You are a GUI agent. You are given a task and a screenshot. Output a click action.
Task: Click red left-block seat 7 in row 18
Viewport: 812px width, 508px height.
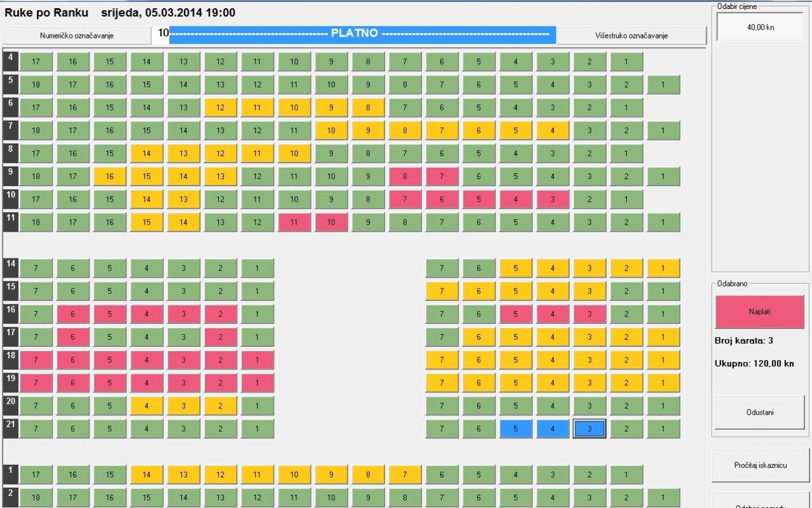coord(36,360)
